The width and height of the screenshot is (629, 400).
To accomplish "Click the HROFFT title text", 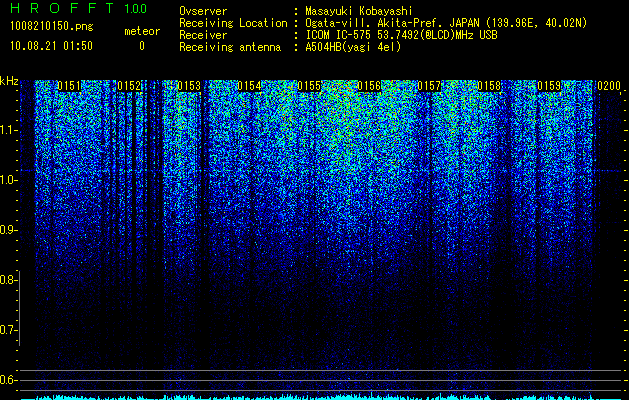I will tap(62, 8).
